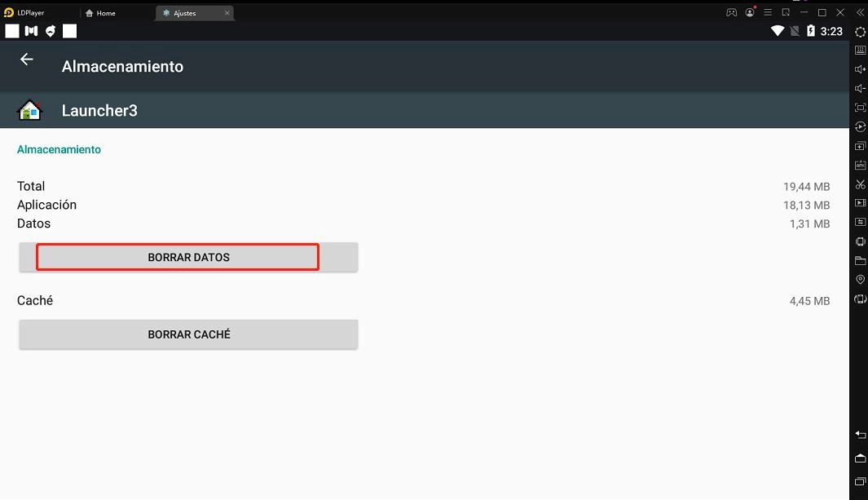Click the BORRAR CACHÉ button

coord(188,334)
